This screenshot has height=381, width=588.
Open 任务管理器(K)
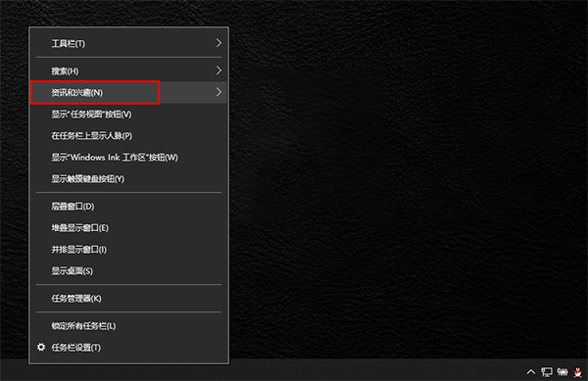click(128, 298)
